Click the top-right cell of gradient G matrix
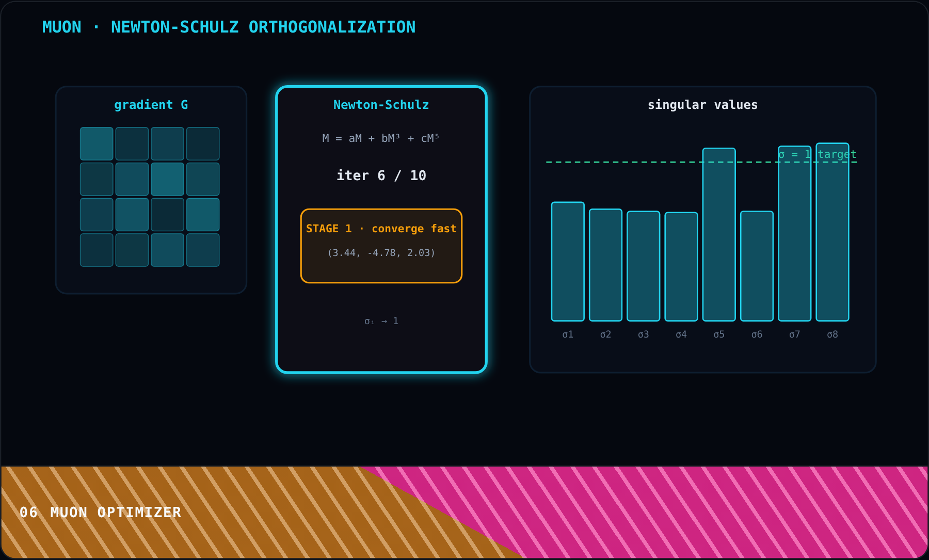This screenshot has height=560, width=929. [203, 143]
